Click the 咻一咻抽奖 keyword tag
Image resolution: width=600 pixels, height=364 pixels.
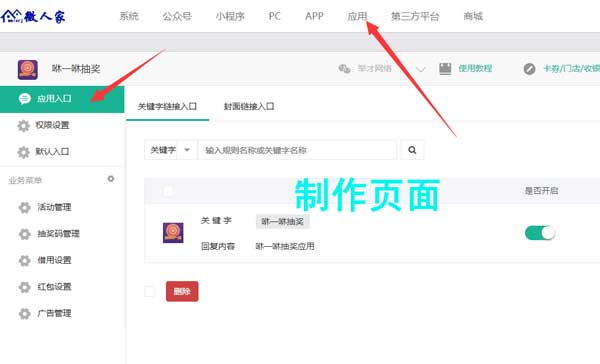coord(282,221)
